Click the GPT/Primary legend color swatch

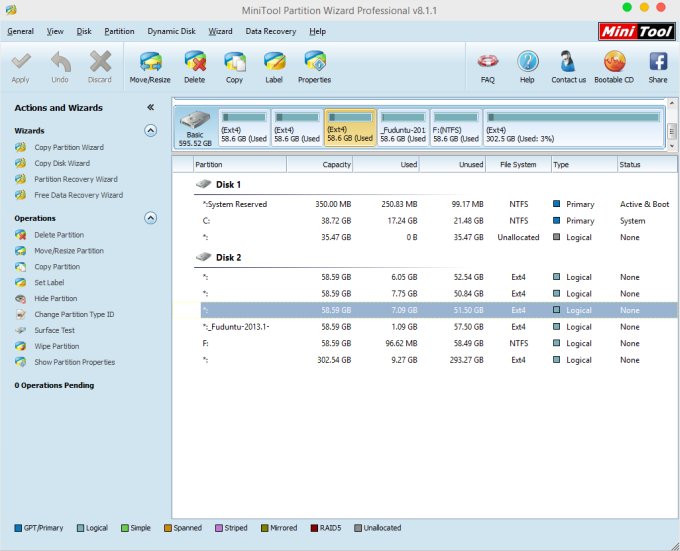click(x=18, y=528)
